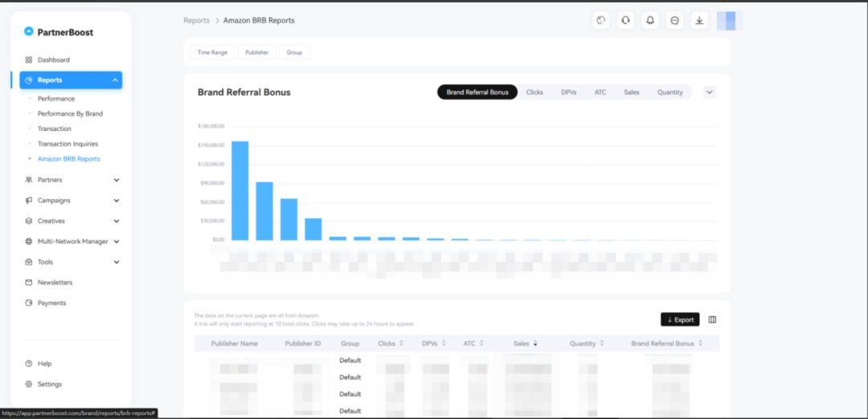
Task: Click the Dashboard grid icon
Action: coord(29,60)
